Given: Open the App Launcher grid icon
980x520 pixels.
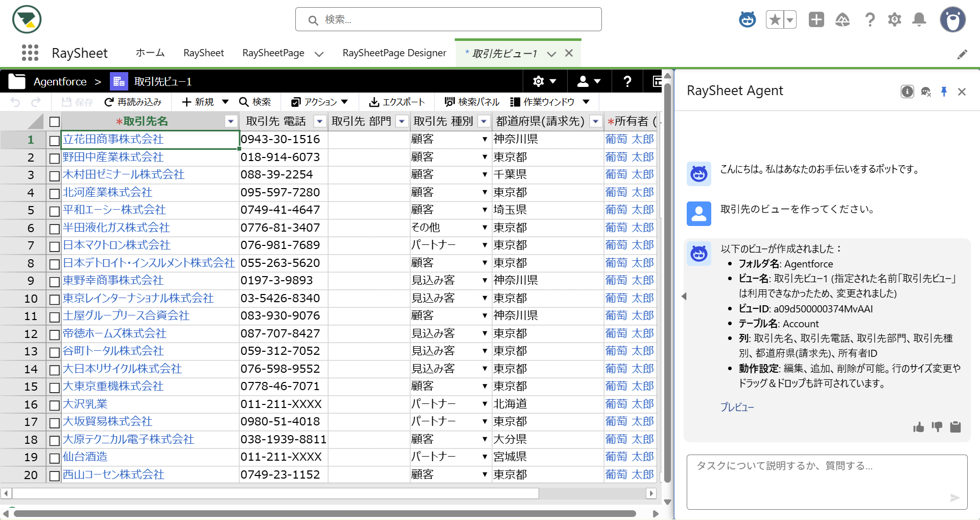Looking at the screenshot, I should click(x=30, y=53).
